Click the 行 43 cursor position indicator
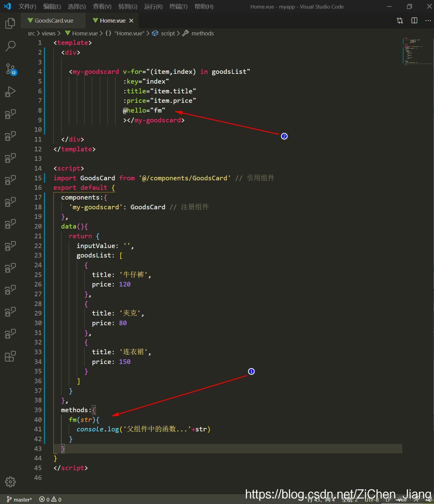Viewport: 434px width, 504px height. (x=321, y=500)
